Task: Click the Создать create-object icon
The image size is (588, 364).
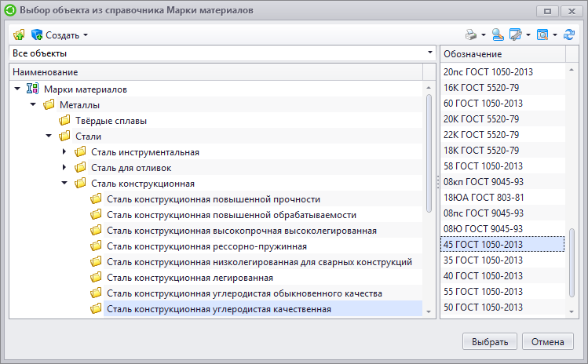Action: point(37,35)
